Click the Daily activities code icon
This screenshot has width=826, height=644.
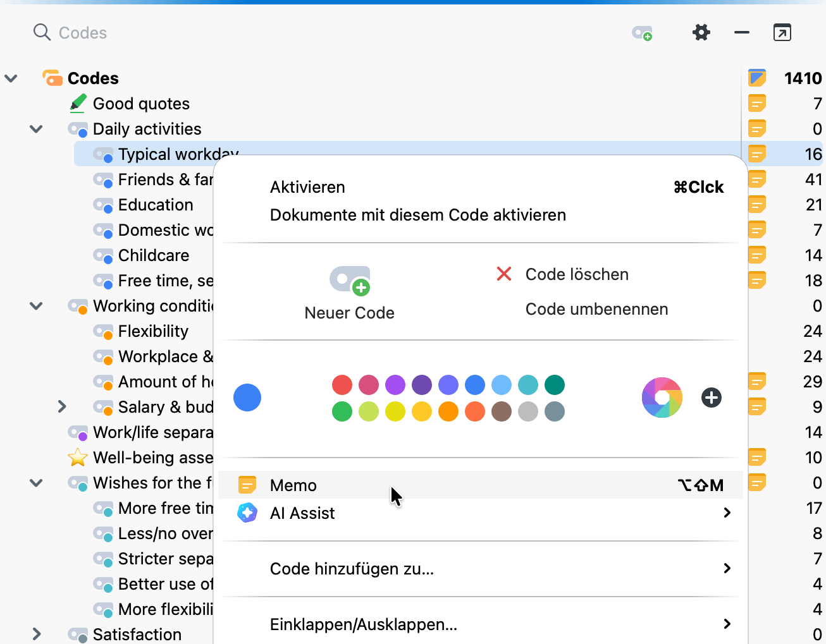click(78, 130)
